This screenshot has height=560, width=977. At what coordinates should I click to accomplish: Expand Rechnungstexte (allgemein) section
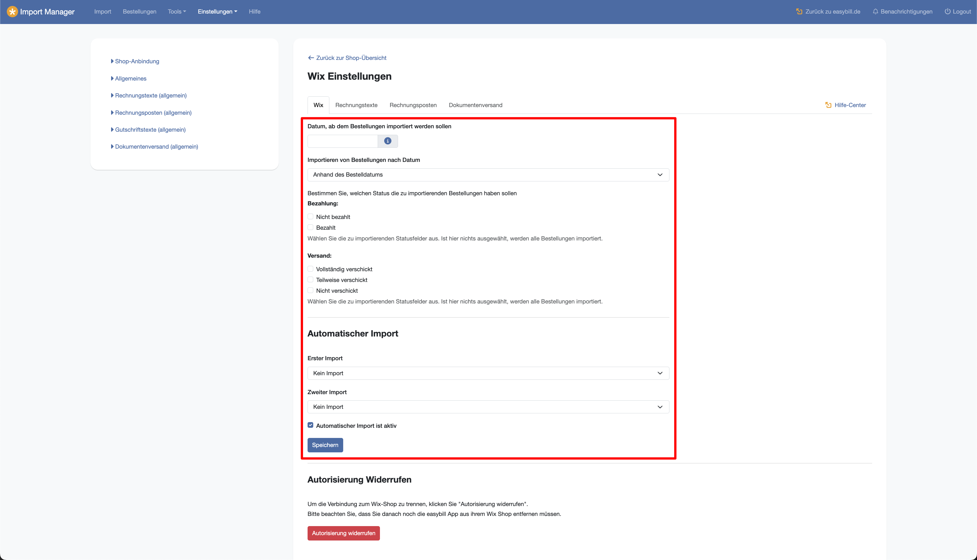(149, 95)
